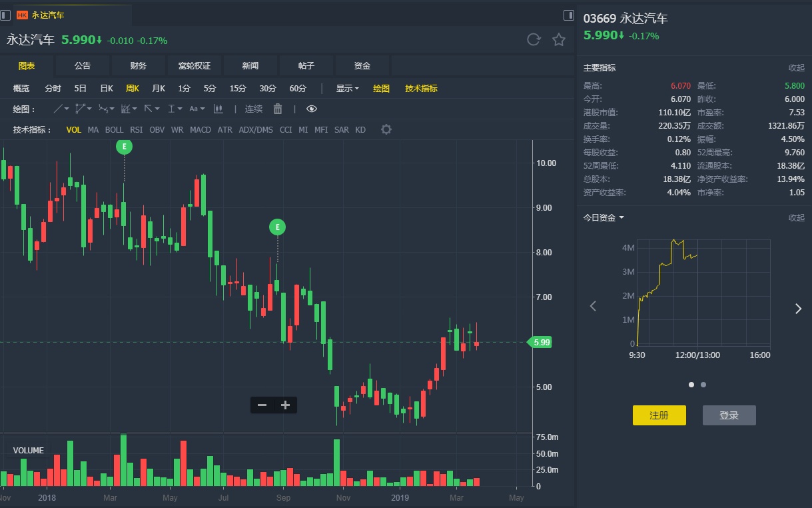Viewport: 812px width, 508px height.
Task: Open the 帖子 tab
Action: (x=306, y=66)
